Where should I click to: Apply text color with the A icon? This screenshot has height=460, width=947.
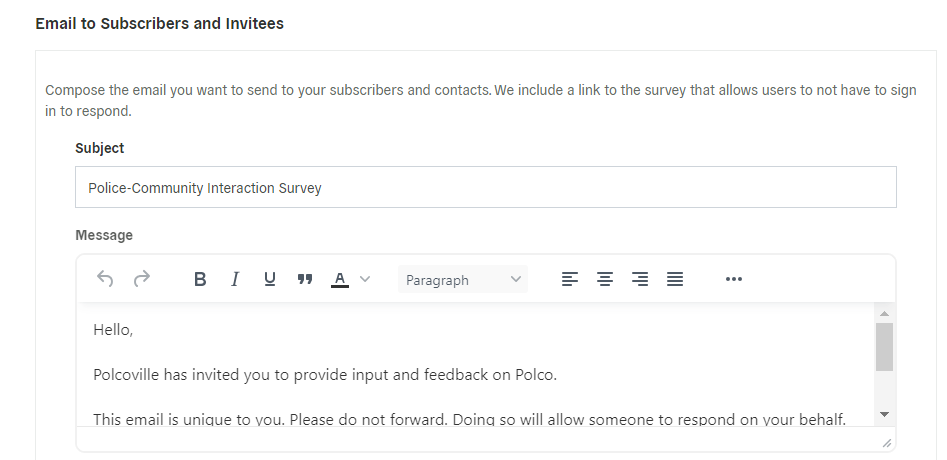340,280
